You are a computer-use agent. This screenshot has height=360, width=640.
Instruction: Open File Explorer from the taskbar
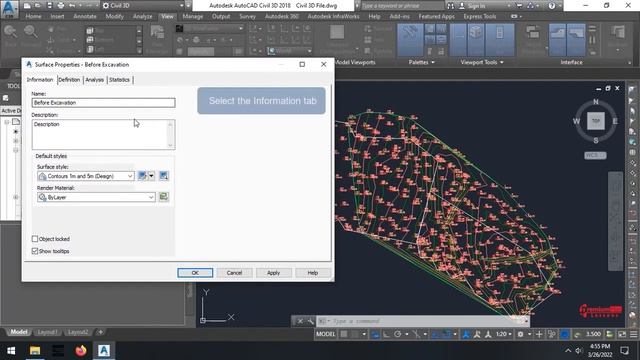click(35, 351)
